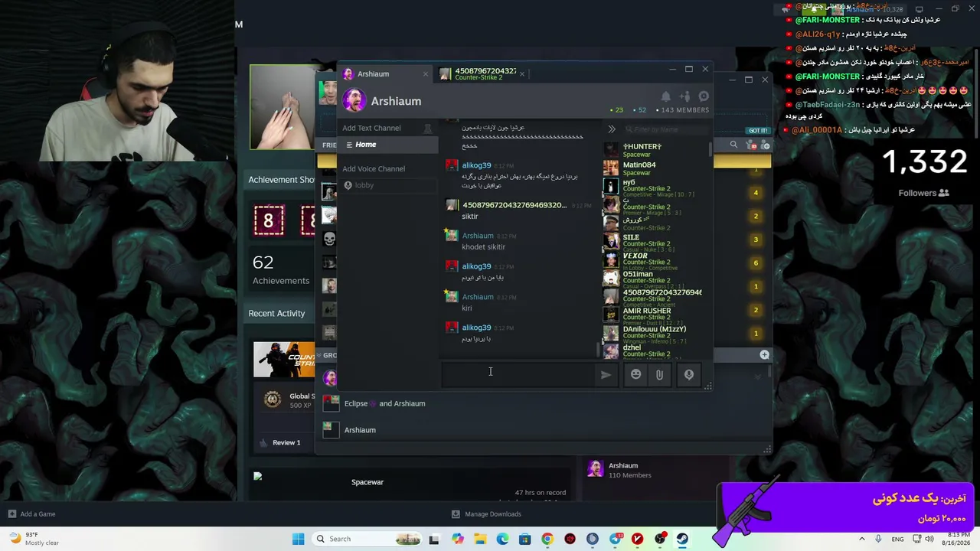Close the Arshiaum chat tab
This screenshot has width=980, height=551.
click(426, 73)
